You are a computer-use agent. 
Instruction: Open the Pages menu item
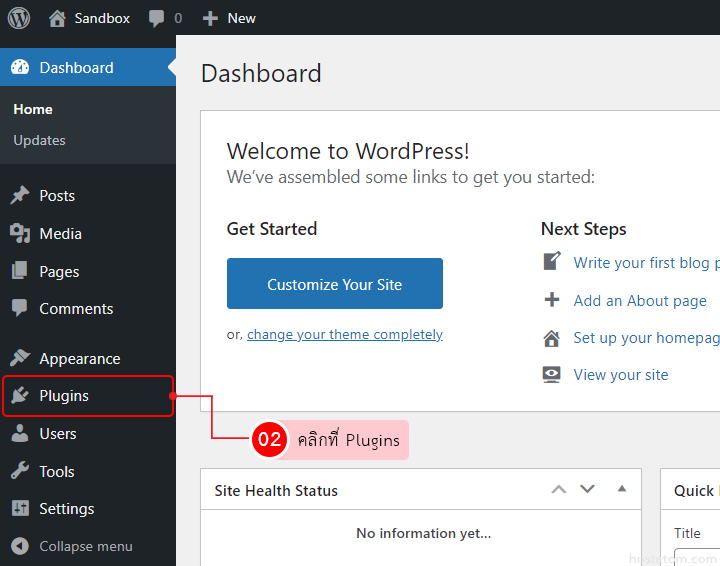pyautogui.click(x=59, y=272)
